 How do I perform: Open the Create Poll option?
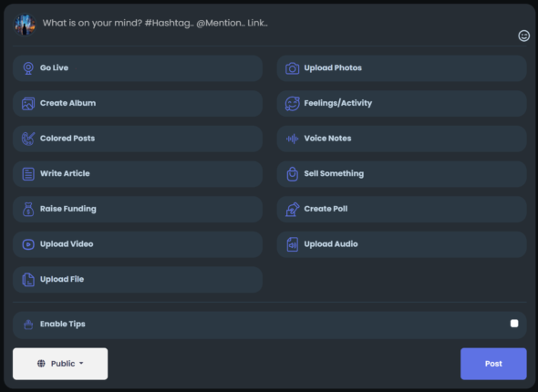click(x=401, y=209)
